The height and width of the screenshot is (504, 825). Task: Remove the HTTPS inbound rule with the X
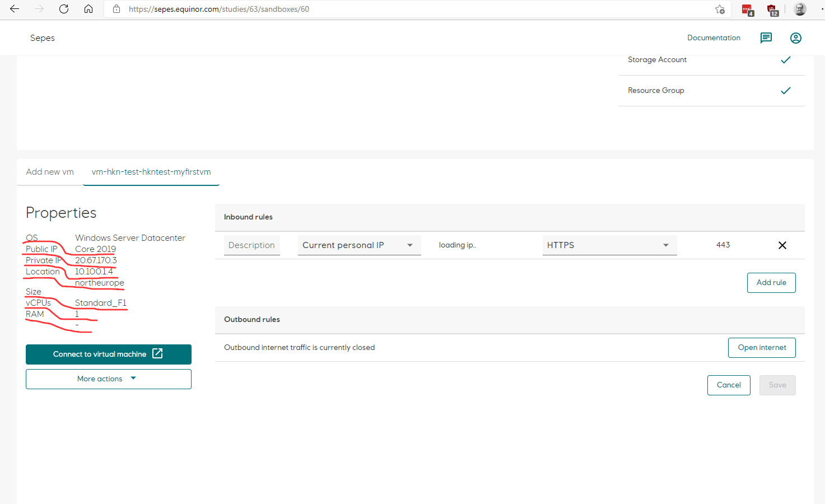pyautogui.click(x=782, y=245)
